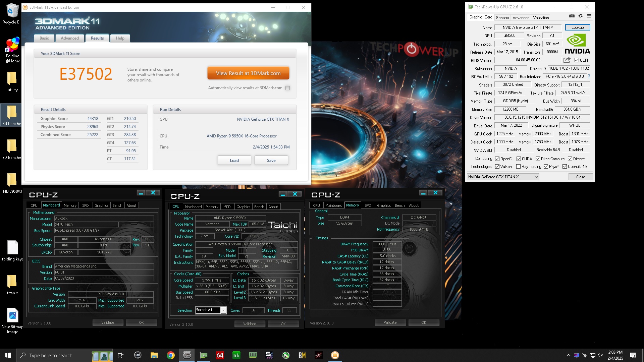Click the DRAM Frequency 1866.9 MHz value
Viewport: 644px width, 362px height.
(386, 244)
